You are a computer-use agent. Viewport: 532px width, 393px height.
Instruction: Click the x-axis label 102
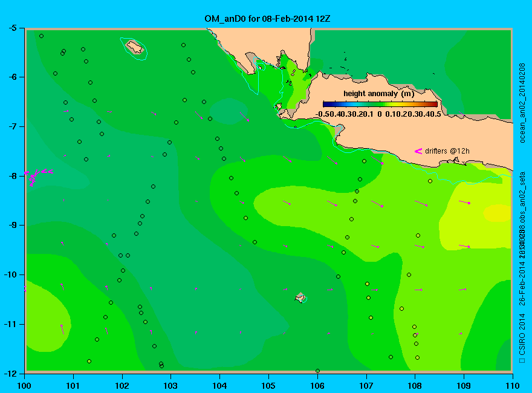122,386
